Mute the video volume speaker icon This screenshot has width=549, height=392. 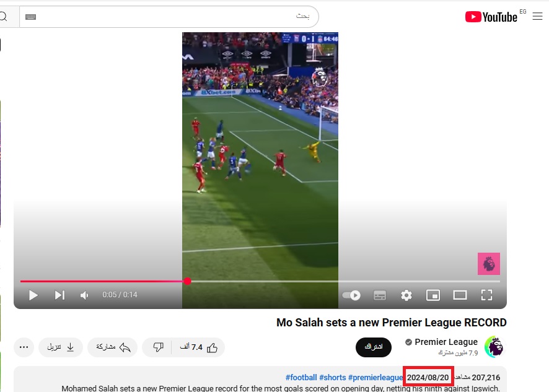tap(84, 295)
